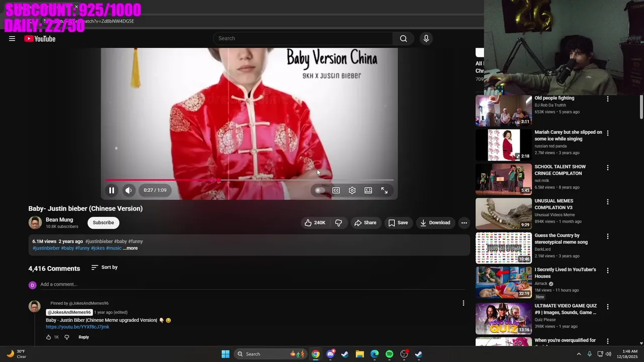This screenshot has height=362, width=644.
Task: Dislike the pinned comment
Action: click(x=66, y=337)
